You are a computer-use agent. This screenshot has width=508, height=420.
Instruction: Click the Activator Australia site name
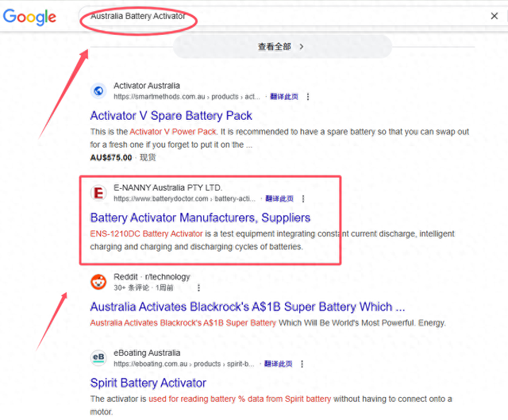(x=147, y=86)
